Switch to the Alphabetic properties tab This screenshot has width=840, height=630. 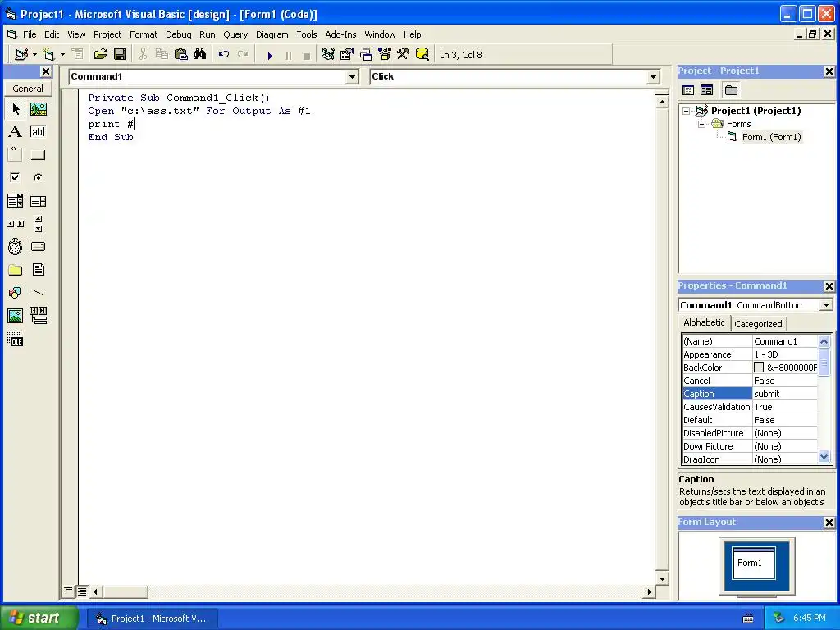704,322
